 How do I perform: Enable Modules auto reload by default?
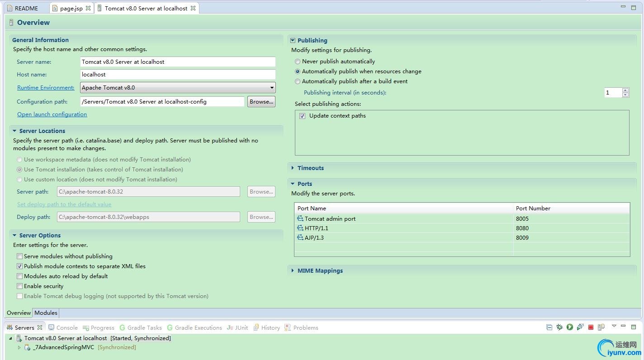(19, 276)
